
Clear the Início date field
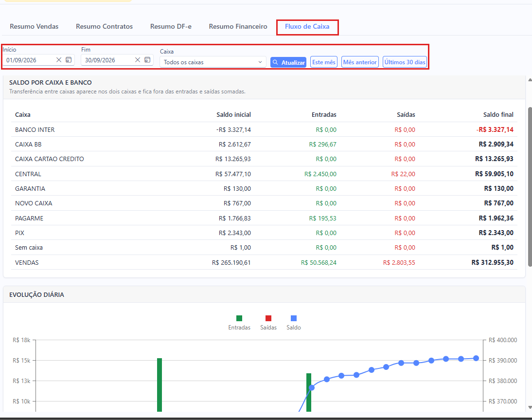click(59, 60)
